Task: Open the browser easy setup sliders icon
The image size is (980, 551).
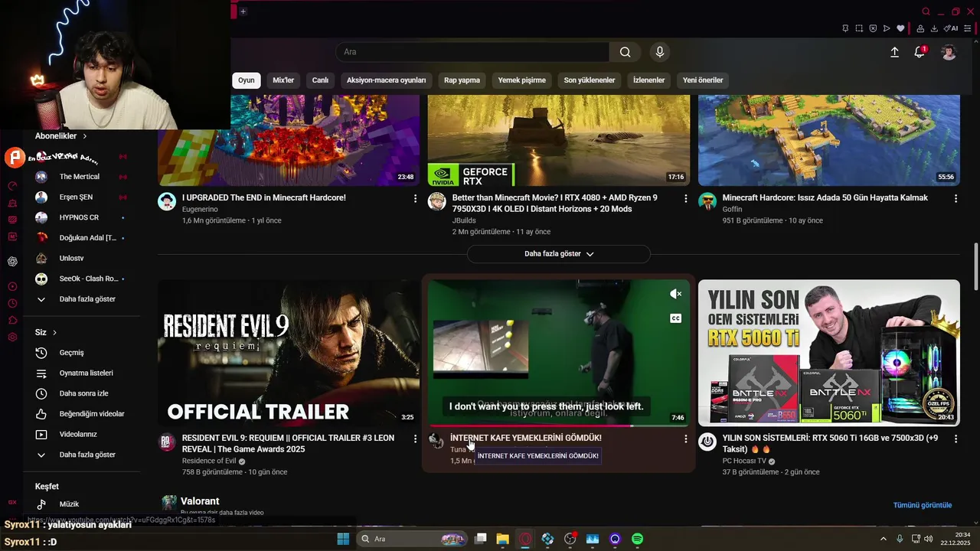Action: 969,28
